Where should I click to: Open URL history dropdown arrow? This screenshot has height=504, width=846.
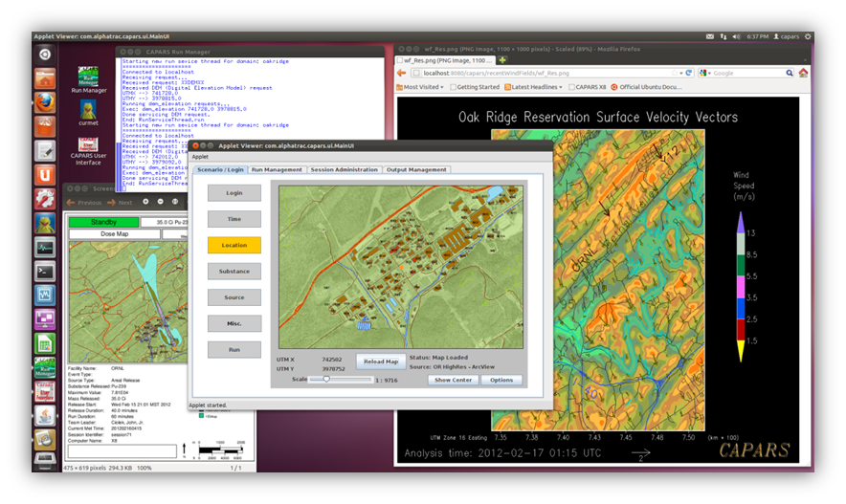pyautogui.click(x=681, y=73)
